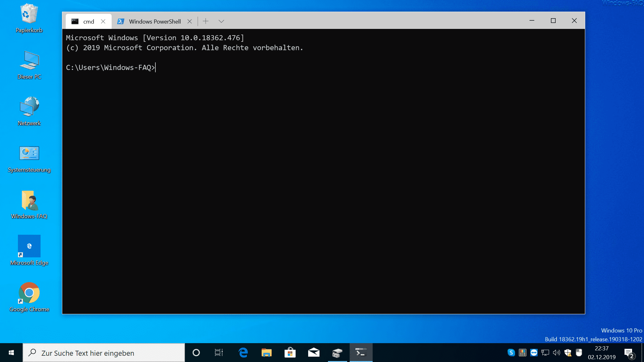
Task: Close the cmd tab
Action: (103, 21)
